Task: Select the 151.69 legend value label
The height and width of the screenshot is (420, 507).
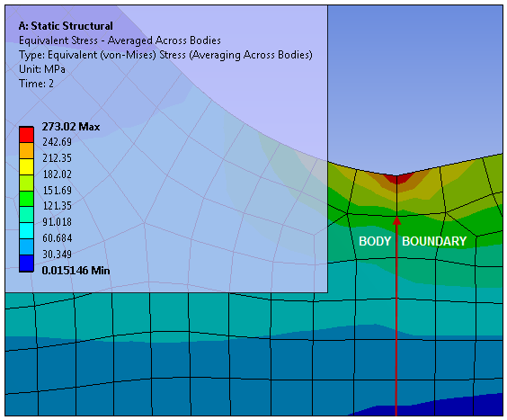Action: pyautogui.click(x=57, y=191)
